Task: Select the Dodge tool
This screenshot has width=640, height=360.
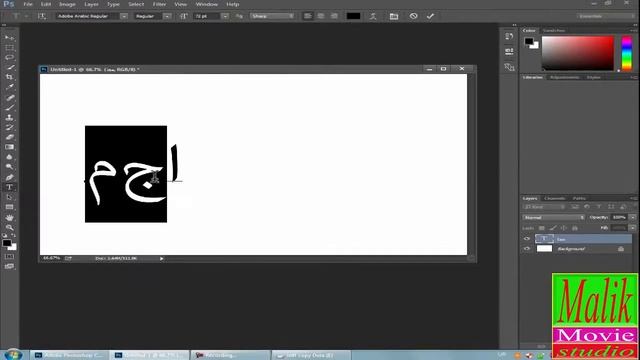Action: tap(9, 167)
